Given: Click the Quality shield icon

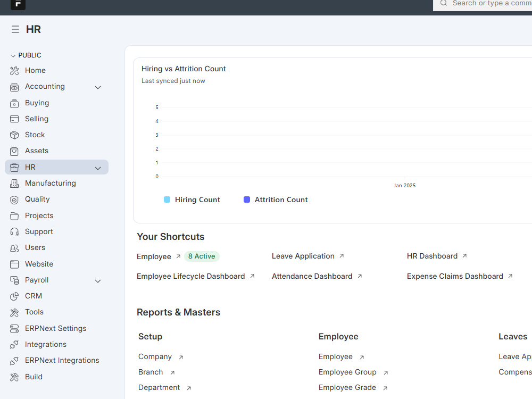Looking at the screenshot, I should click(x=14, y=200).
